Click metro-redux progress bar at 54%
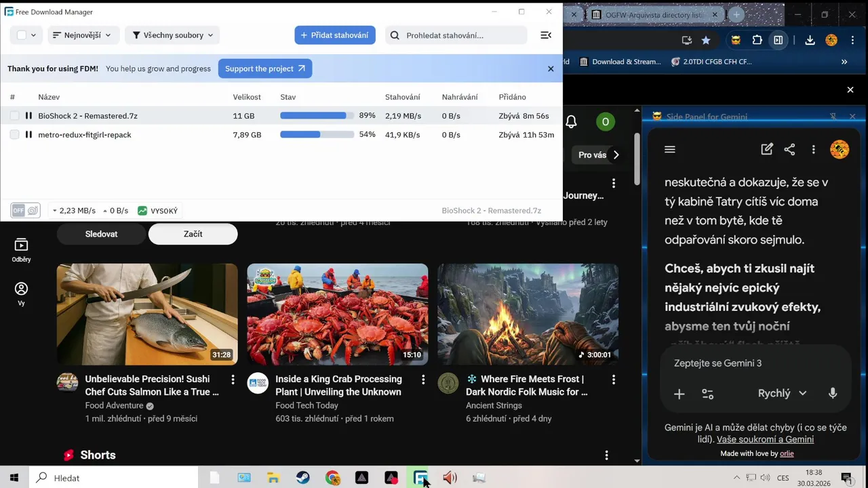The width and height of the screenshot is (868, 488). (317, 135)
